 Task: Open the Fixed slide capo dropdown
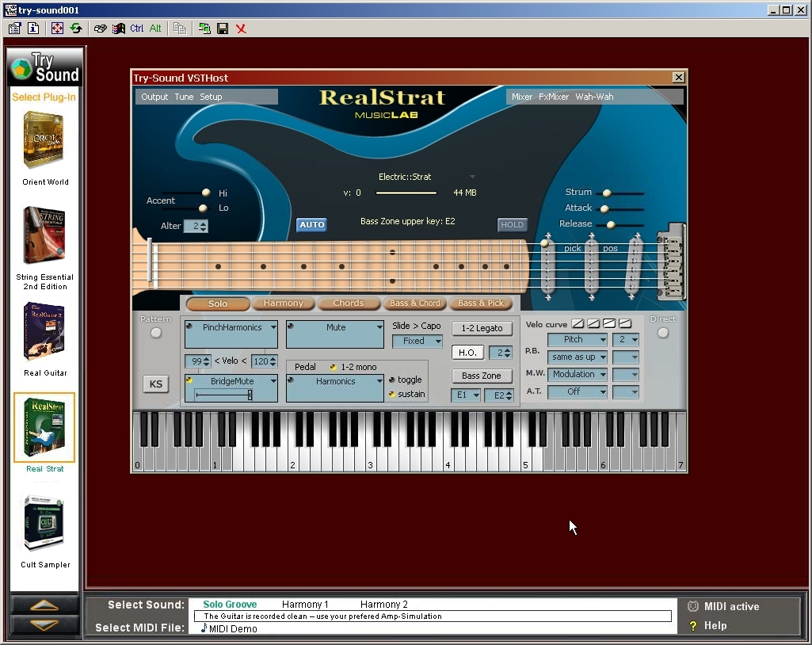417,341
